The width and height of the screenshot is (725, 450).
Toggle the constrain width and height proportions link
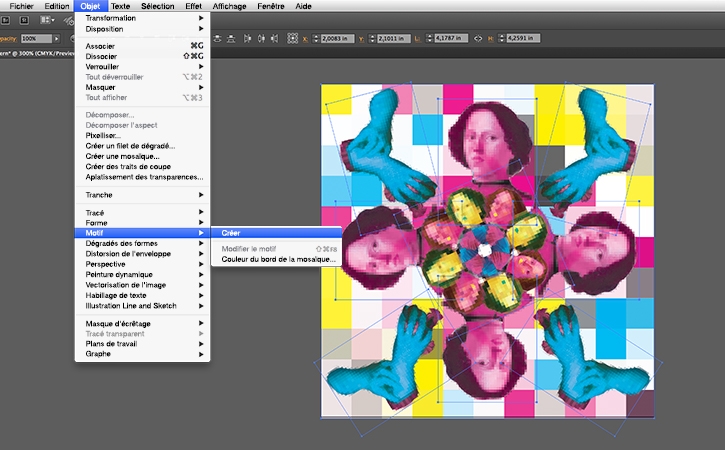coord(477,39)
